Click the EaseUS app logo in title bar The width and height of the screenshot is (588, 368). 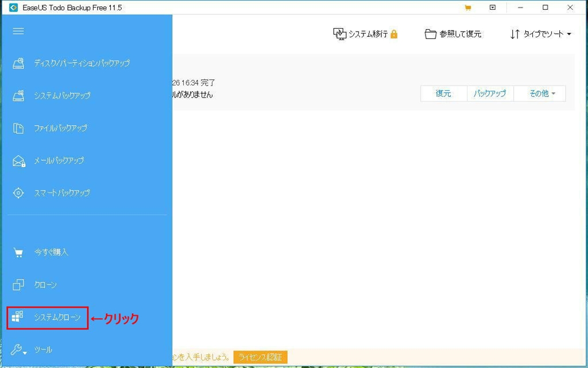pyautogui.click(x=14, y=7)
